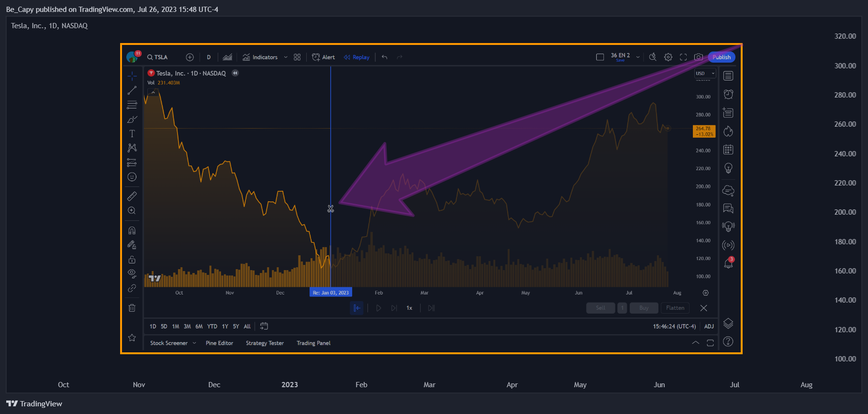Click the replay indicator next to NASDAQ

pos(235,73)
